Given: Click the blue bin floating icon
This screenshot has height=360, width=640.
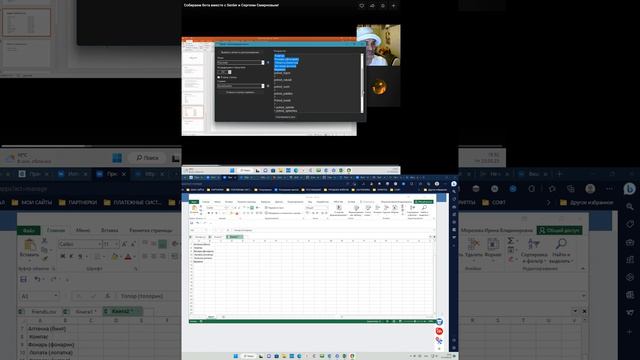Looking at the screenshot, I should pos(439,322).
